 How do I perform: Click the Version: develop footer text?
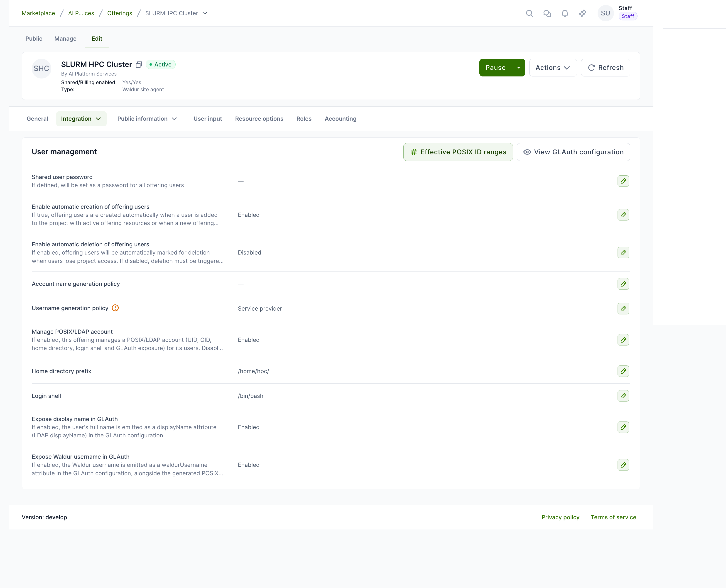[44, 517]
